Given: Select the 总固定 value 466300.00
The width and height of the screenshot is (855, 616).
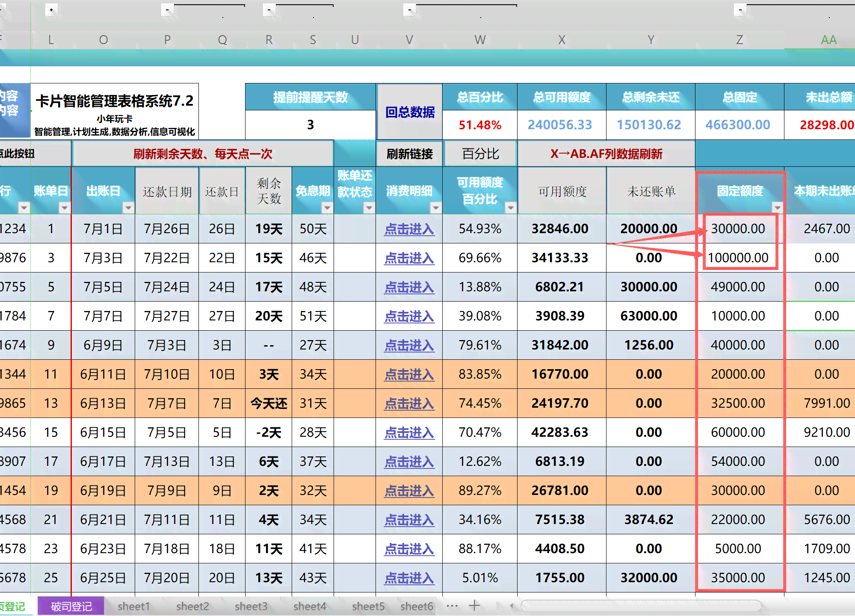Looking at the screenshot, I should 740,125.
